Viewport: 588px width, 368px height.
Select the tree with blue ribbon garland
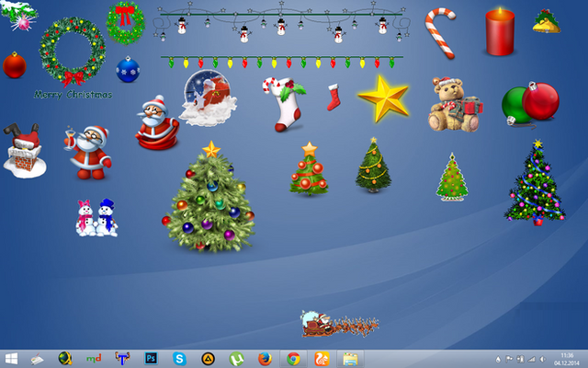pos(535,182)
